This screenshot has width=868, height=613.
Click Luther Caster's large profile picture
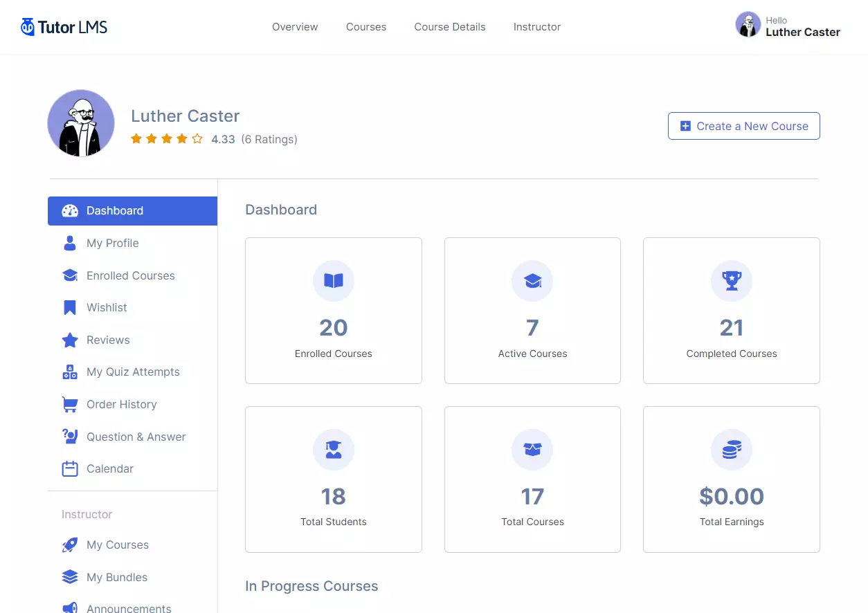coord(81,123)
